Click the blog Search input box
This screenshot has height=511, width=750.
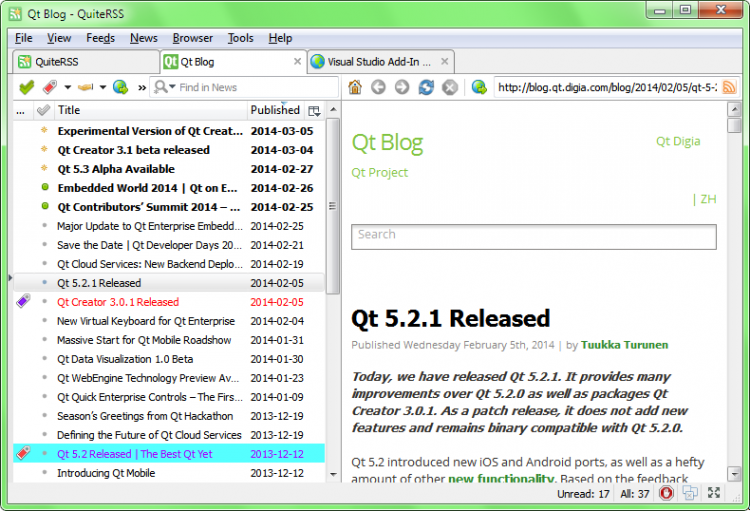(534, 237)
